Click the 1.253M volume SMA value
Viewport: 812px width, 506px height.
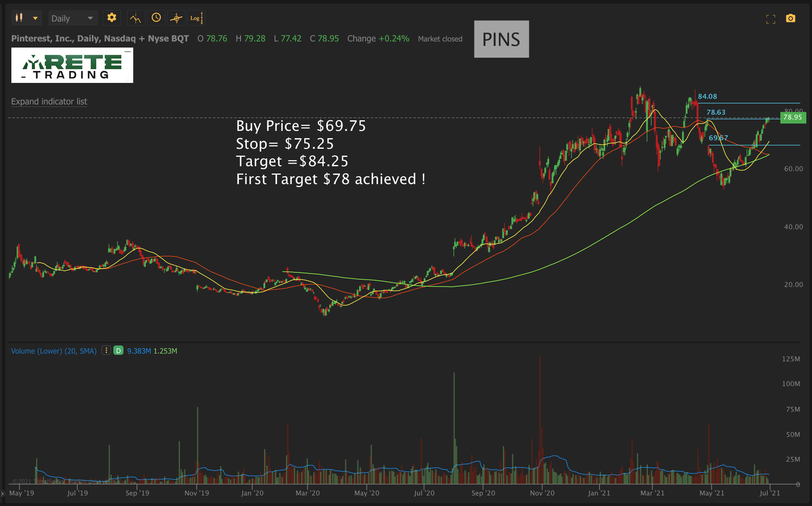point(165,351)
